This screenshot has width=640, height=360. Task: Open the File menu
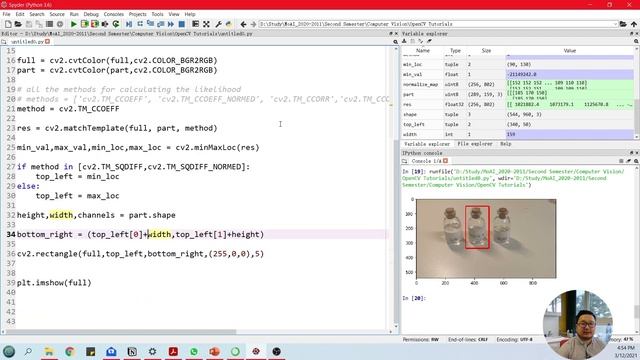pos(7,14)
